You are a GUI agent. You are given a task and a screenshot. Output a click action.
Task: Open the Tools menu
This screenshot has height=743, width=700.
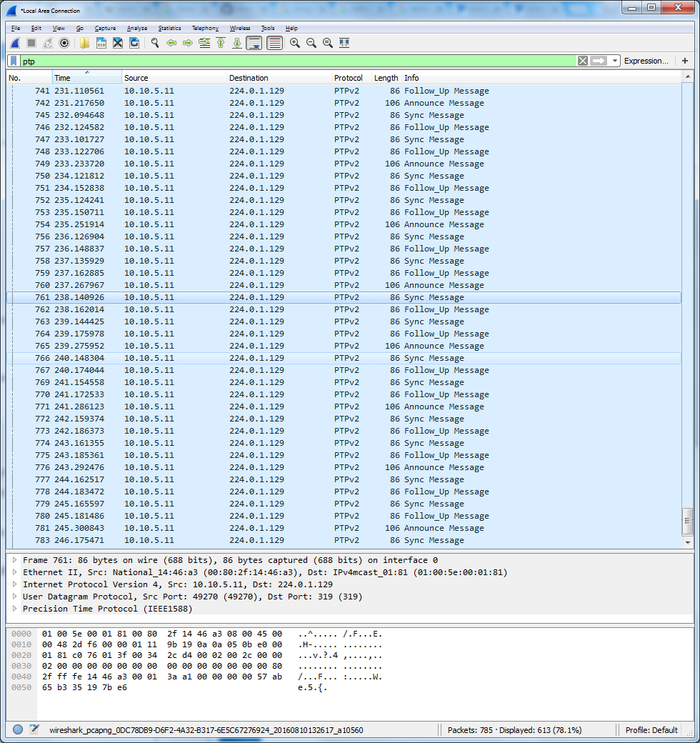click(268, 29)
